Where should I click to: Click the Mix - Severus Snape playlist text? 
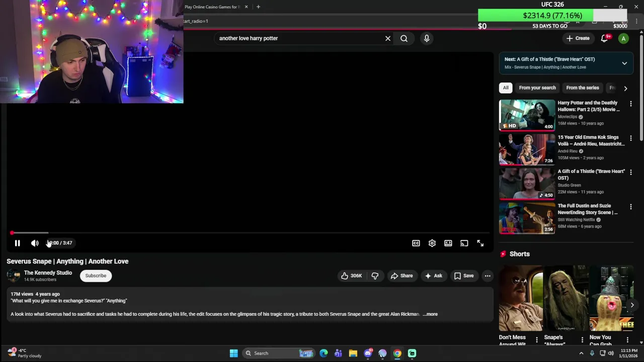(545, 67)
